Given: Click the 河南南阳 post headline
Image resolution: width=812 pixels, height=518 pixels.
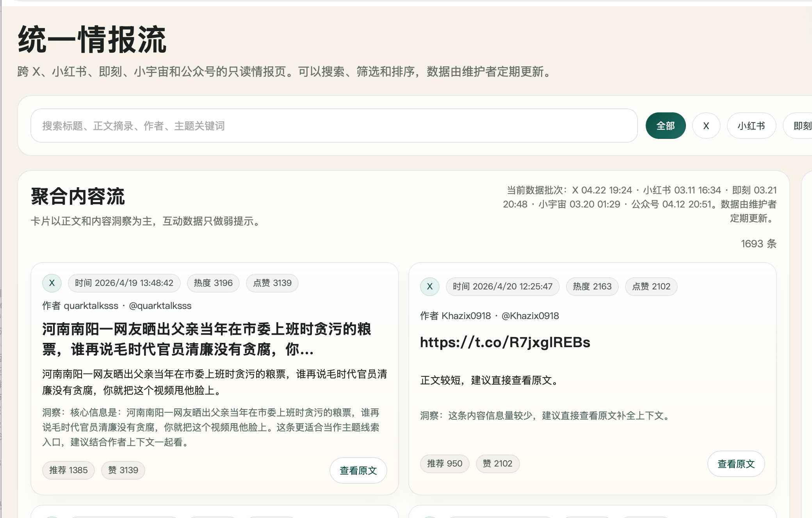Looking at the screenshot, I should pyautogui.click(x=207, y=339).
